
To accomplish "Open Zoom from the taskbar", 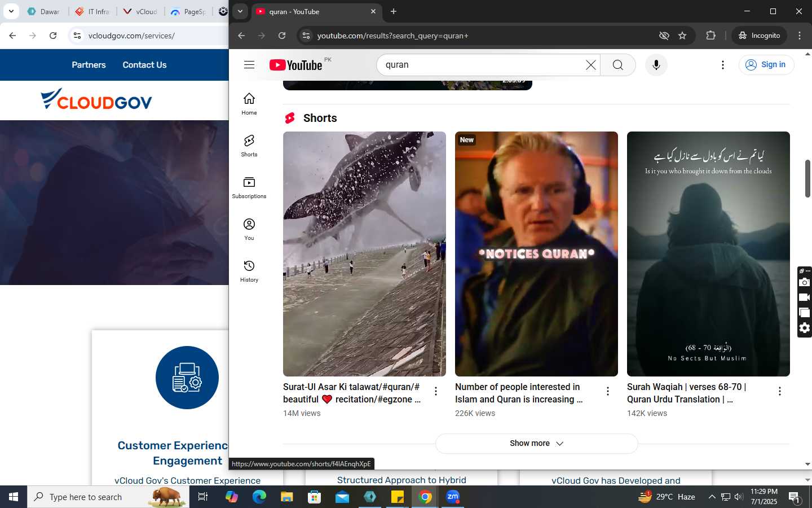I will 453,497.
